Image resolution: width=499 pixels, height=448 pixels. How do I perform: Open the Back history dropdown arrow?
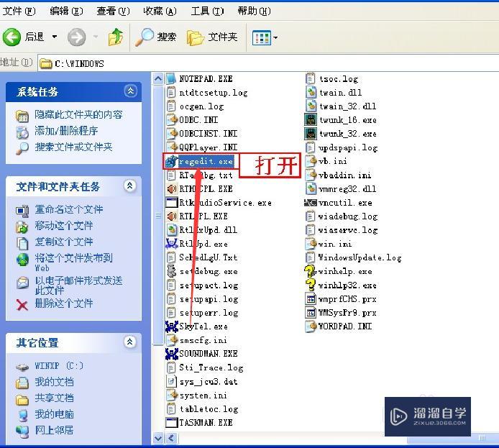point(55,37)
